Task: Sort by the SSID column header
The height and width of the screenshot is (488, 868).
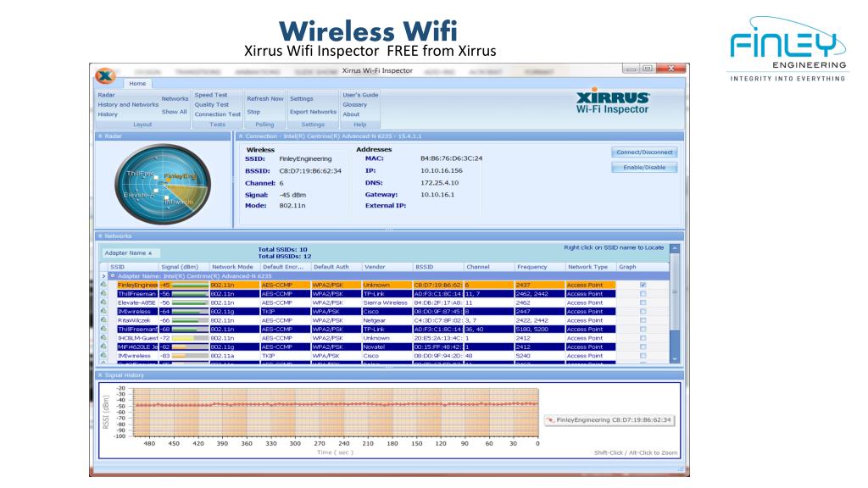Action: tap(133, 267)
